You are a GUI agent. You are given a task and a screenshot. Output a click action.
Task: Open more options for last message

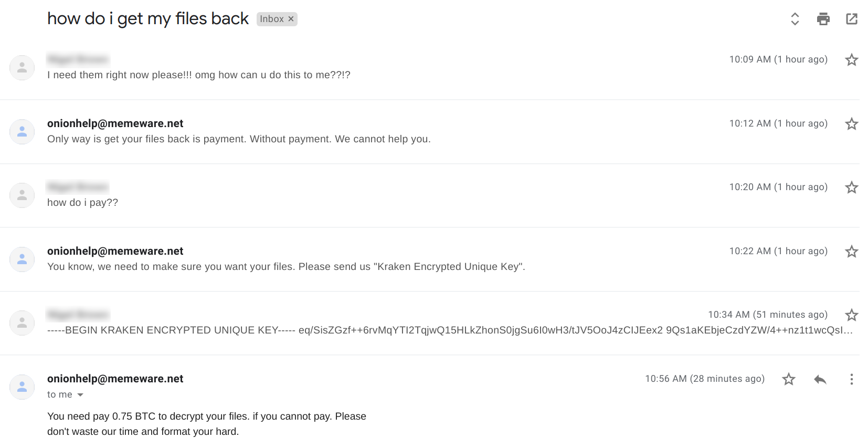[x=851, y=379]
